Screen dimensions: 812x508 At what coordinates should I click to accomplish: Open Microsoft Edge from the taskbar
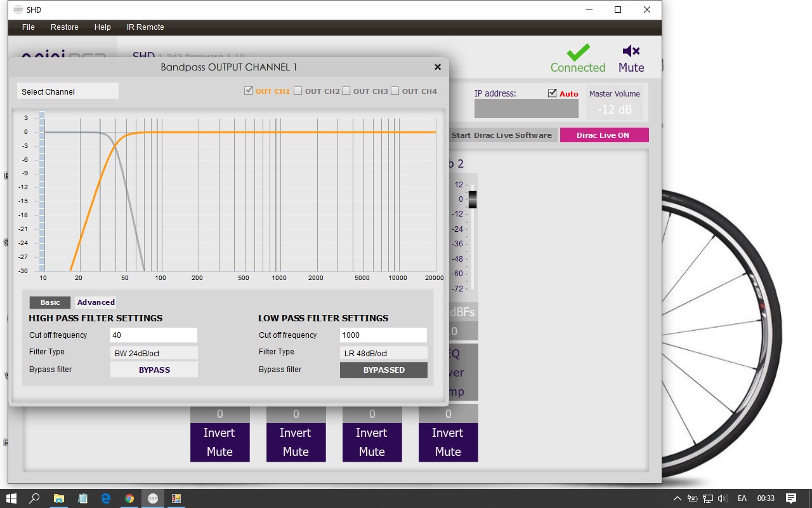(x=106, y=498)
